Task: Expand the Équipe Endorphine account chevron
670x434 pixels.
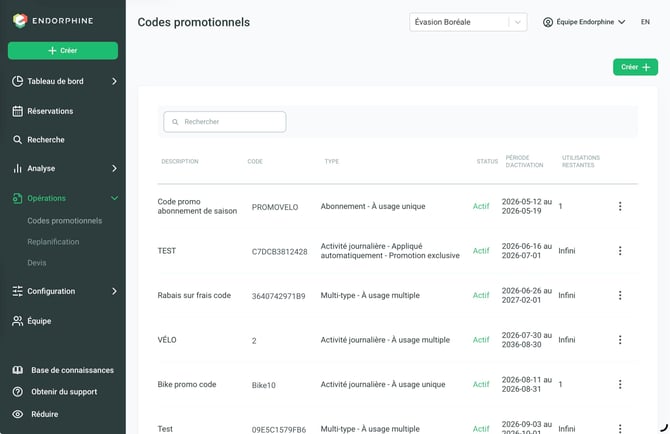Action: [x=622, y=22]
